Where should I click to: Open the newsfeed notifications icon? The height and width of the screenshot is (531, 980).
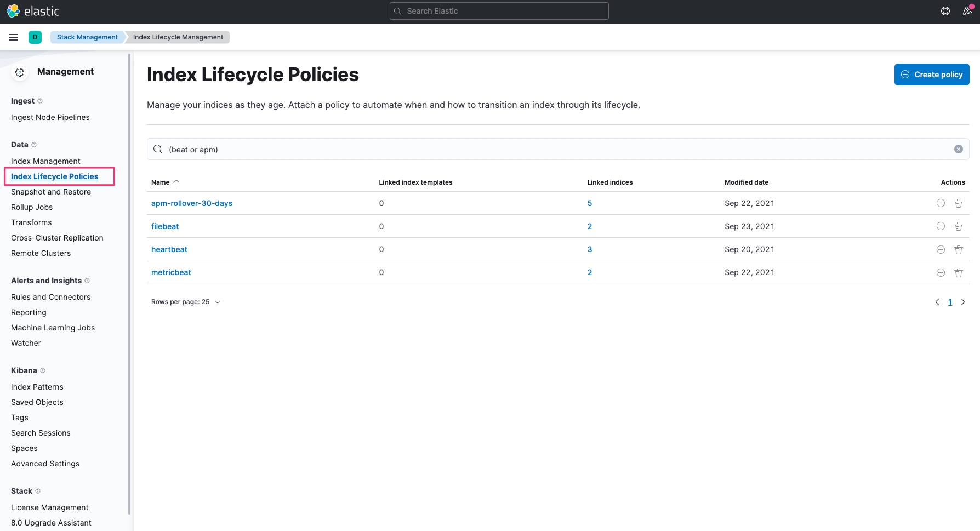967,11
